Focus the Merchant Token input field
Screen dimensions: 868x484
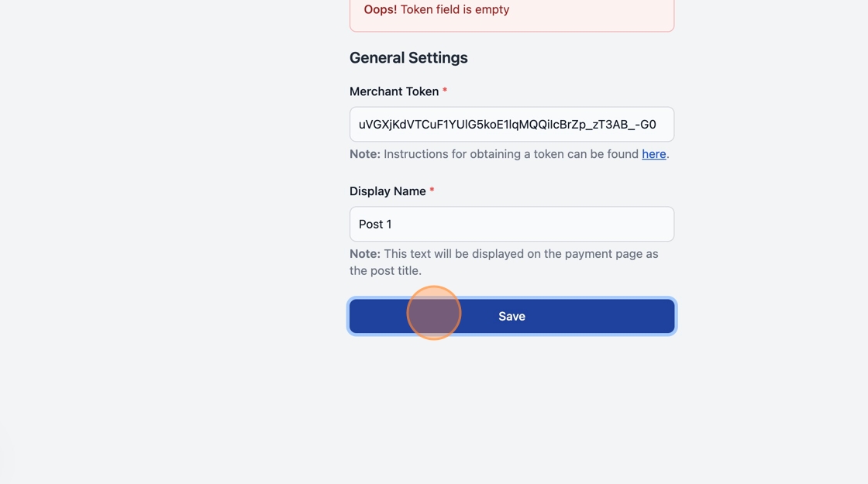(x=511, y=125)
